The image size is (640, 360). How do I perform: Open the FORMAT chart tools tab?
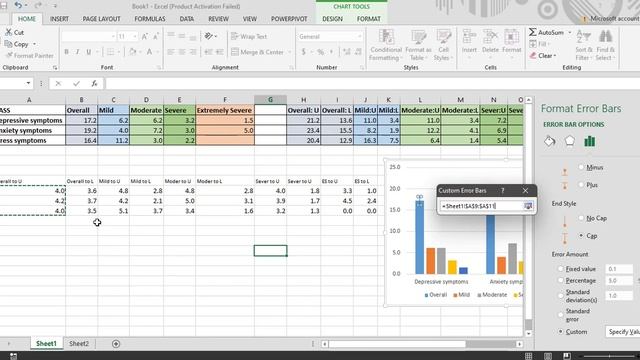369,19
